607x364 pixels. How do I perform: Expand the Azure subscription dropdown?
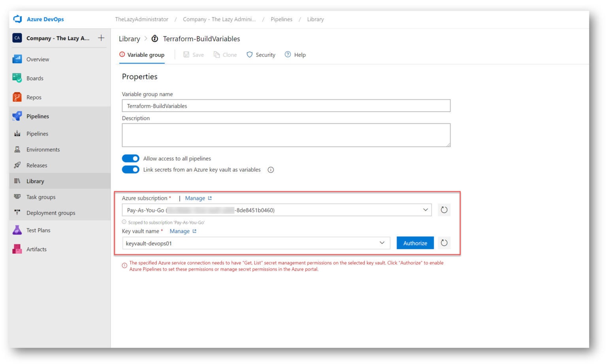point(425,210)
